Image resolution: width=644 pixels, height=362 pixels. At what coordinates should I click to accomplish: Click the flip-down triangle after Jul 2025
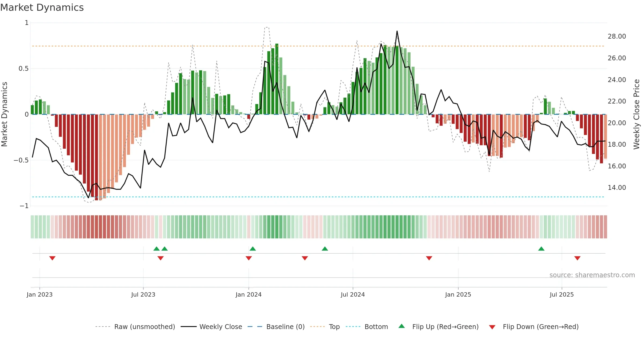577,258
